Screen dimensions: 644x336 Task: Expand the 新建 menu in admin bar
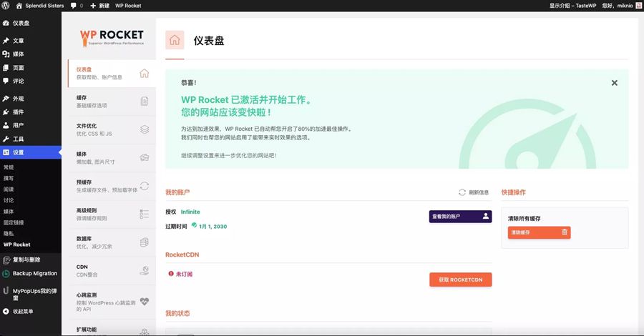tap(99, 5)
